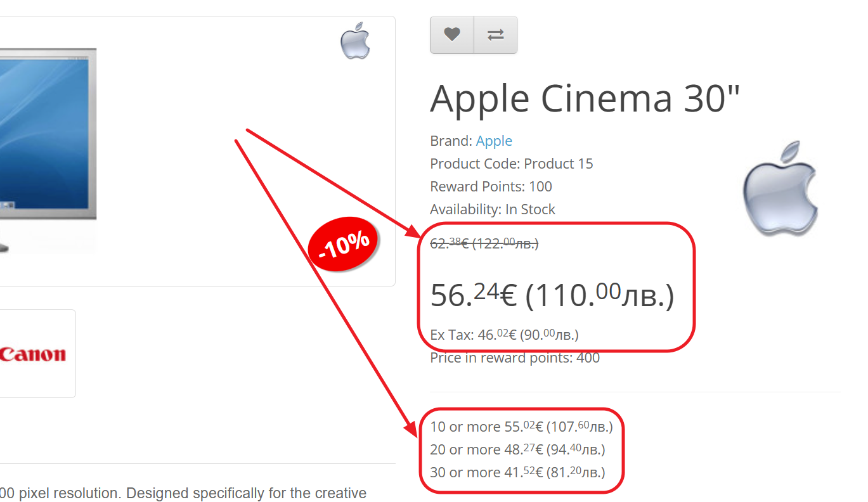The height and width of the screenshot is (502, 868).
Task: Click the Price in reward points text
Action: click(514, 358)
